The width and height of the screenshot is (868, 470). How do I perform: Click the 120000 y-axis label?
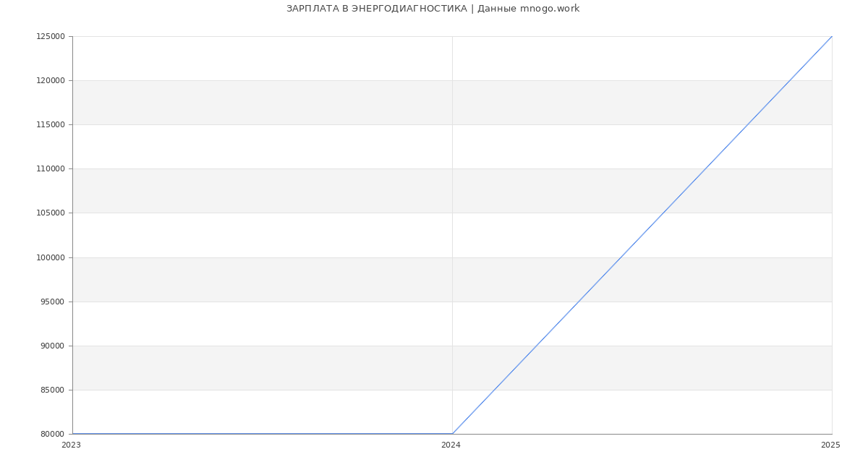coord(51,81)
